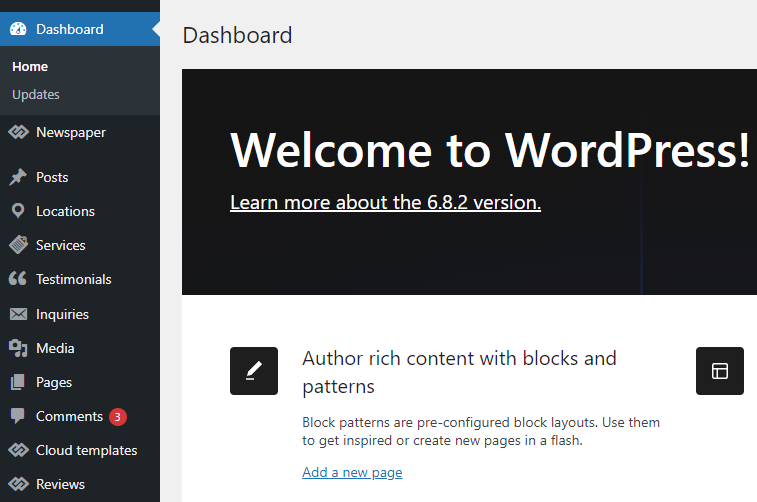Viewport: 757px width, 502px height.
Task: Click the Cloud templates icon
Action: pyautogui.click(x=18, y=450)
